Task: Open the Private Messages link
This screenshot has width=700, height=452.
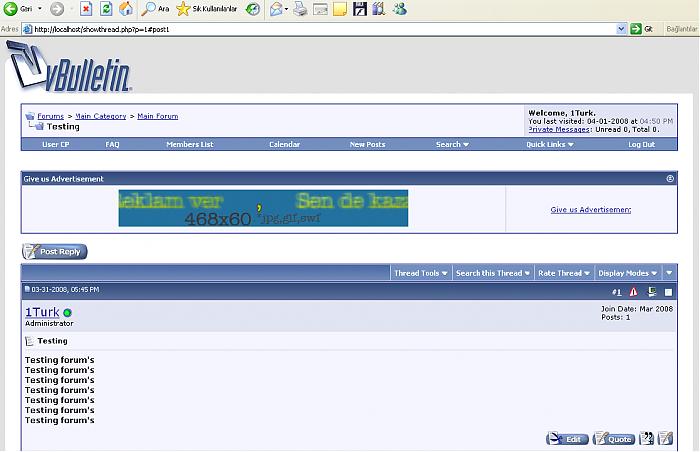Action: point(559,129)
